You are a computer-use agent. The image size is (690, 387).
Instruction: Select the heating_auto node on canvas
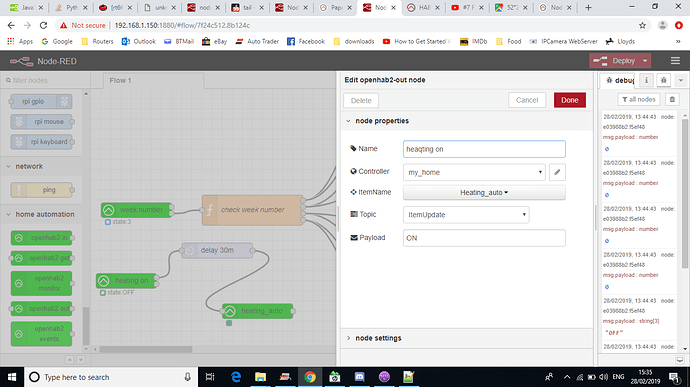257,311
